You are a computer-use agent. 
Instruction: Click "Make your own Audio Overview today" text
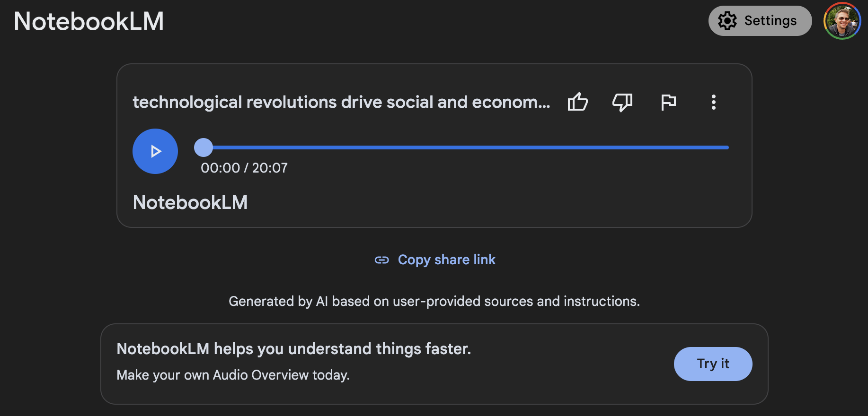(233, 375)
